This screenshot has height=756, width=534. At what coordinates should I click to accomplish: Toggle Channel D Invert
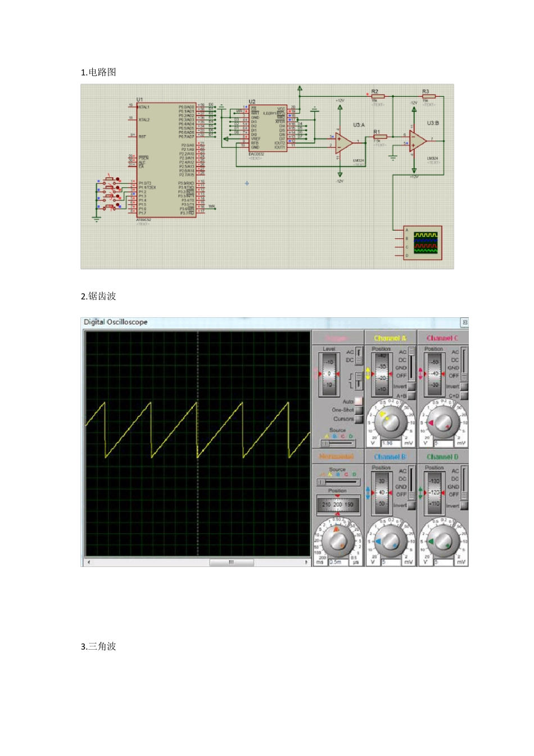(464, 506)
